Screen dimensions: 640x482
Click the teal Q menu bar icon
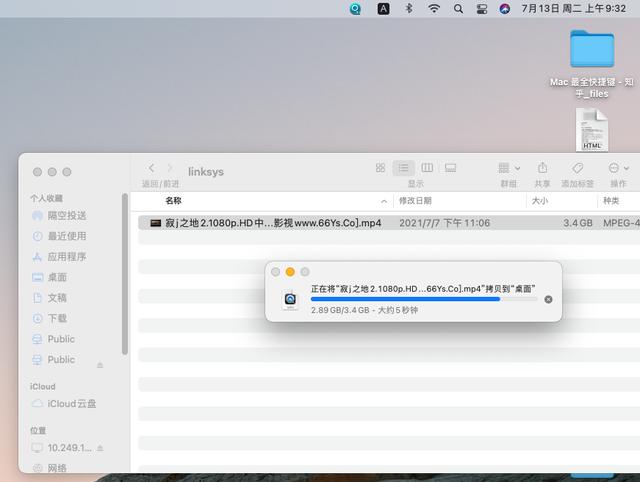pos(356,9)
